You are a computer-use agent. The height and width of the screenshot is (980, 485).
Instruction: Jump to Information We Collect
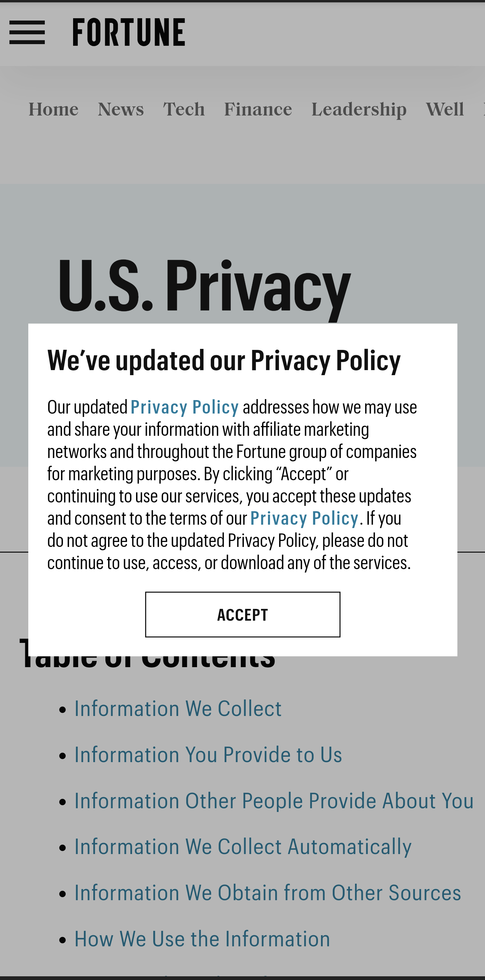click(177, 709)
